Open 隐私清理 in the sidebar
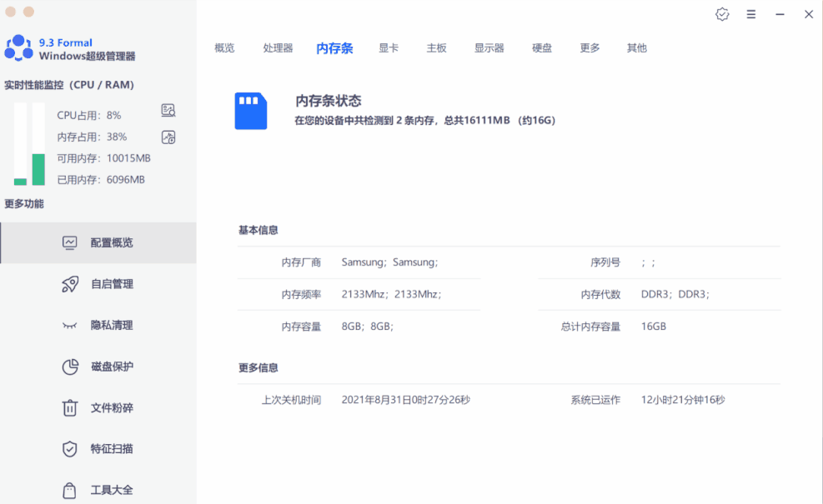823x504 pixels. click(x=98, y=325)
